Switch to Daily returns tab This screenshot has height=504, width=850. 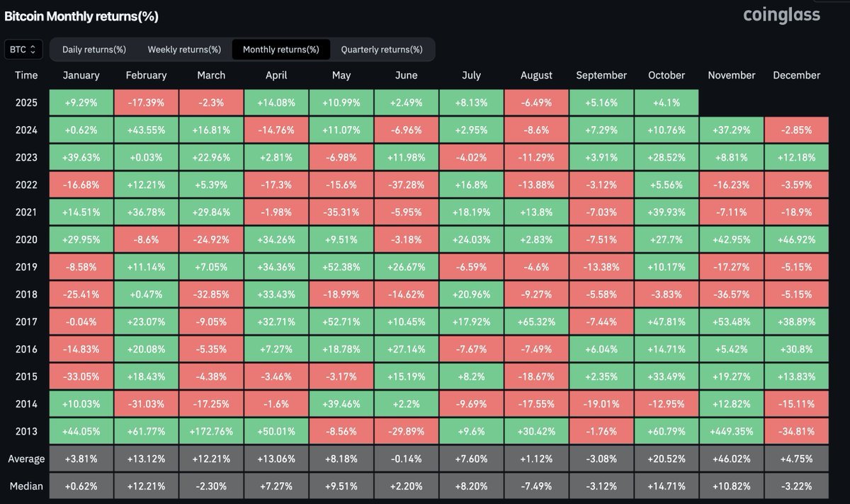point(93,50)
